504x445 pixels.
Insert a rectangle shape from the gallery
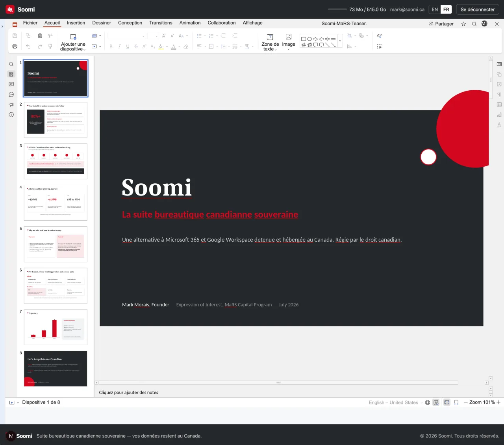[x=304, y=39]
